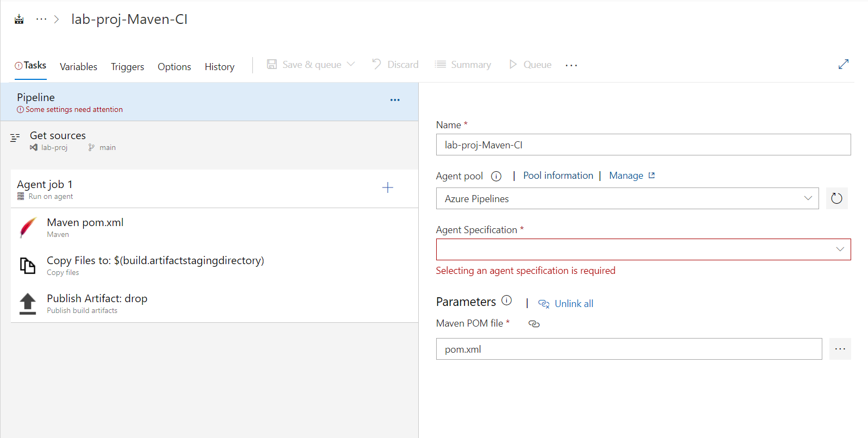Browse for the POM file path
868x438 pixels.
click(x=840, y=349)
